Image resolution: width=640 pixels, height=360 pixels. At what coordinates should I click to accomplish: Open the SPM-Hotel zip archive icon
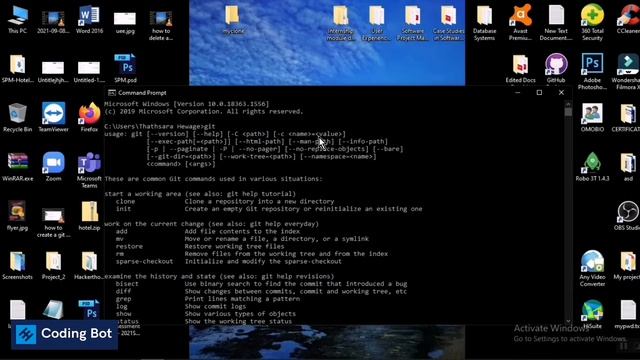point(18,69)
